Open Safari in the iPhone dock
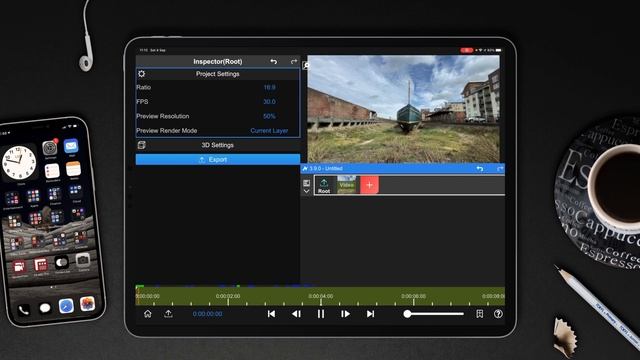Screen dimensions: 640x360 coord(66,306)
